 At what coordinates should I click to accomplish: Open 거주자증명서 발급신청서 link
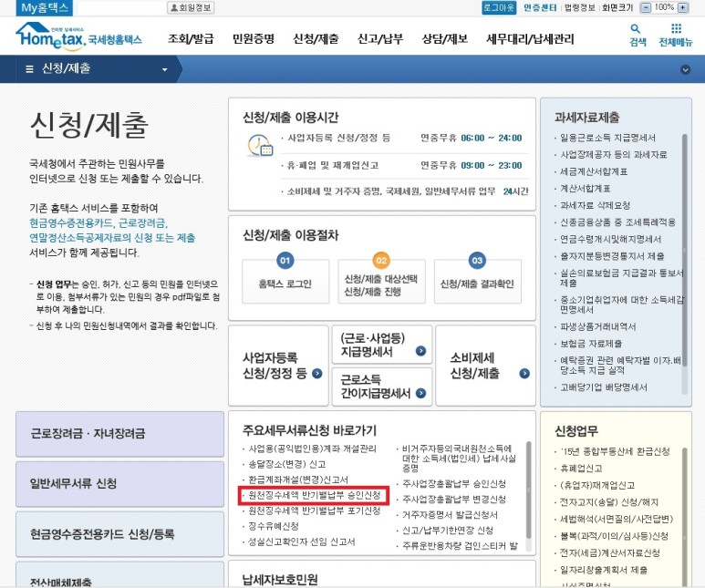(450, 515)
